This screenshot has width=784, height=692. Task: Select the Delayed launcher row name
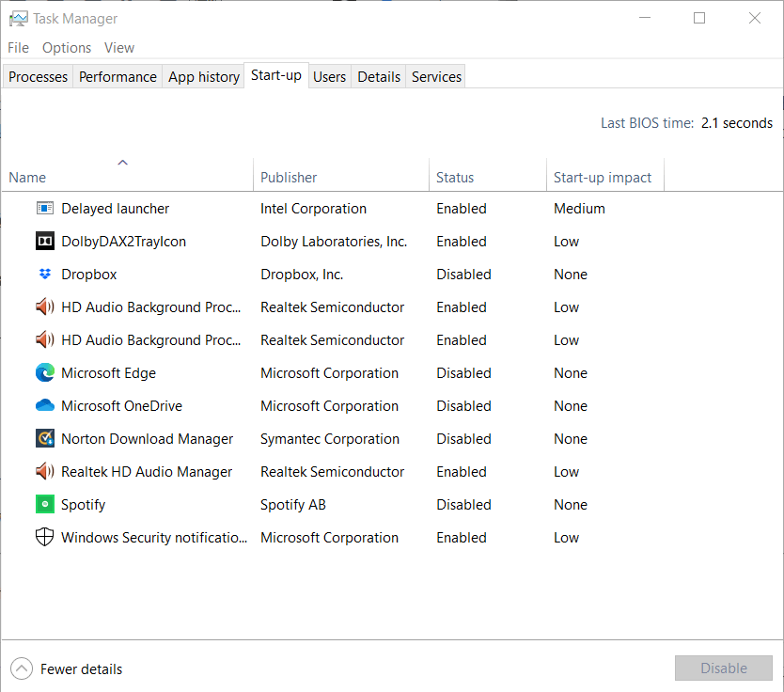point(115,209)
